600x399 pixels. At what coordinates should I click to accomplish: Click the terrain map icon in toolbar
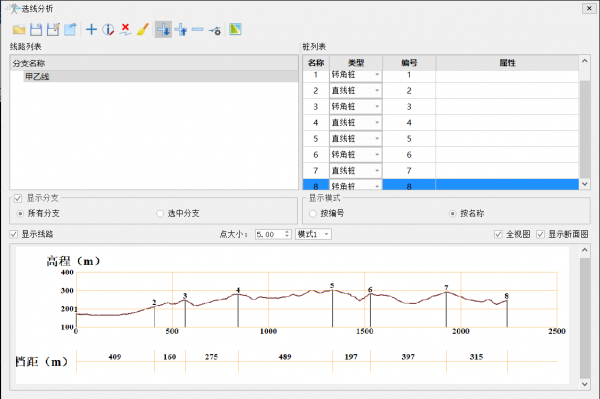click(235, 29)
